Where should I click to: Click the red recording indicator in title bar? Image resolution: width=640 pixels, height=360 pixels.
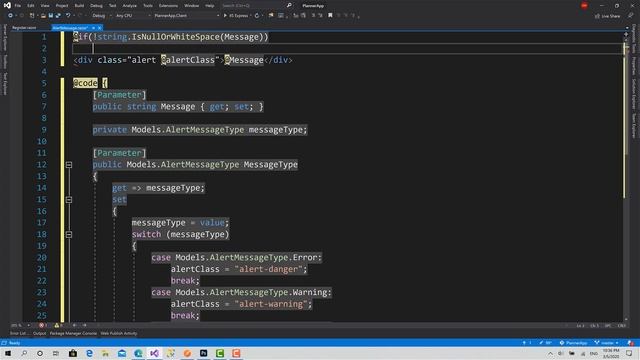pyautogui.click(x=584, y=5)
